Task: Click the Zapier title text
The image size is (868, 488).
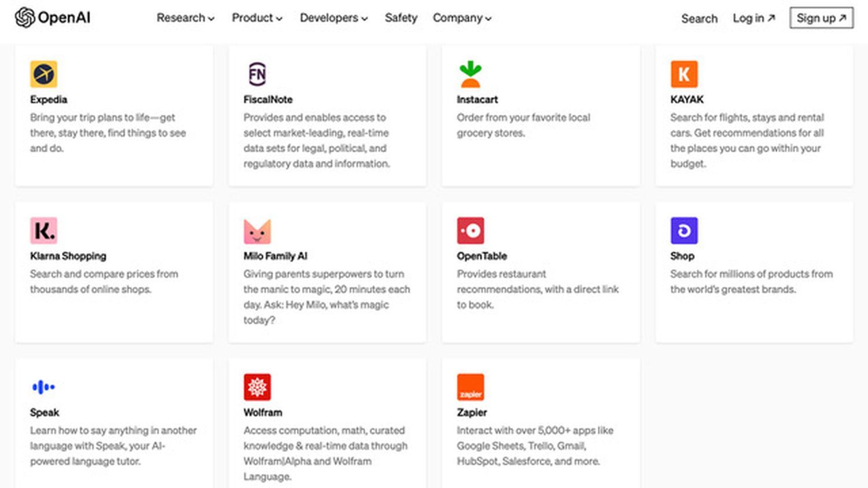Action: [472, 412]
